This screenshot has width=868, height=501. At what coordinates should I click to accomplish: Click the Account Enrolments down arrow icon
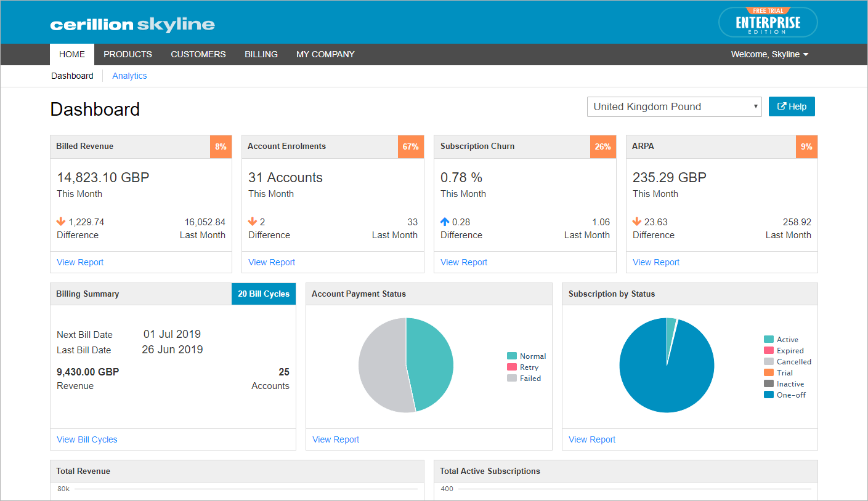tap(253, 222)
